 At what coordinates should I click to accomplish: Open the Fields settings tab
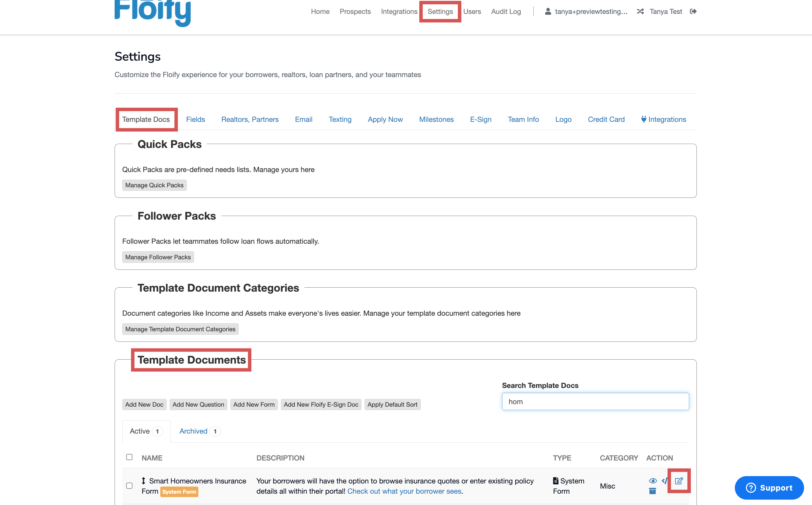coord(195,119)
